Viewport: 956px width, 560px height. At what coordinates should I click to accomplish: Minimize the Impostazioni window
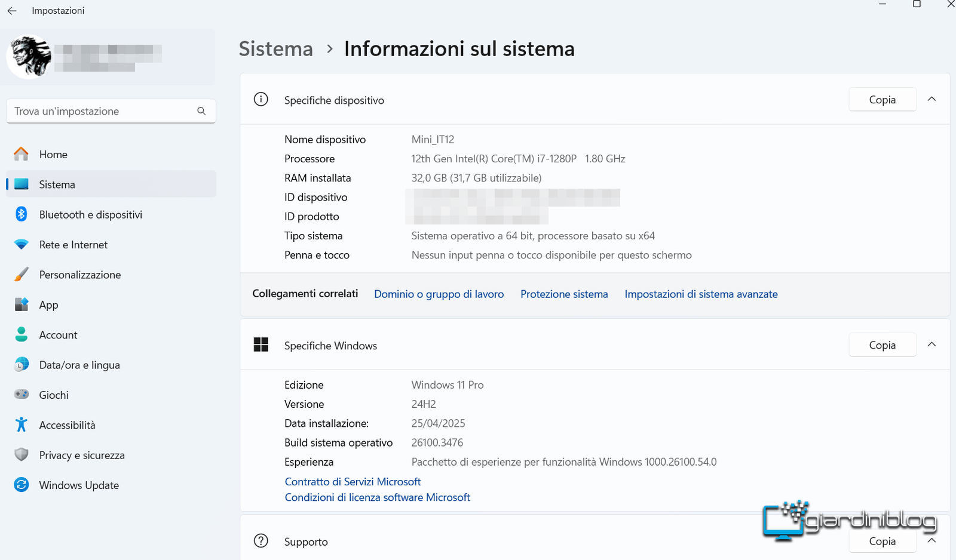coord(883,4)
